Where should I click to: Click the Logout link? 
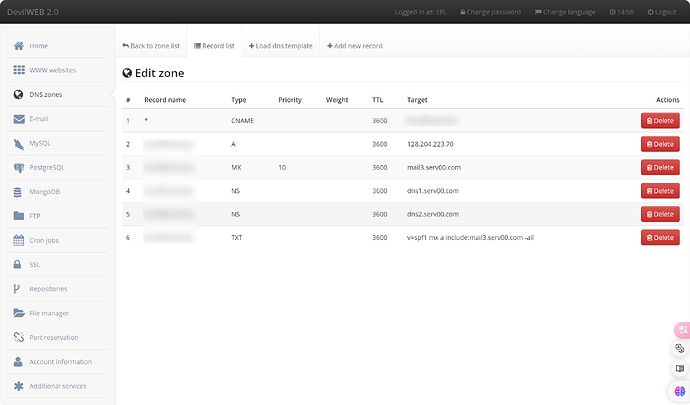(661, 12)
